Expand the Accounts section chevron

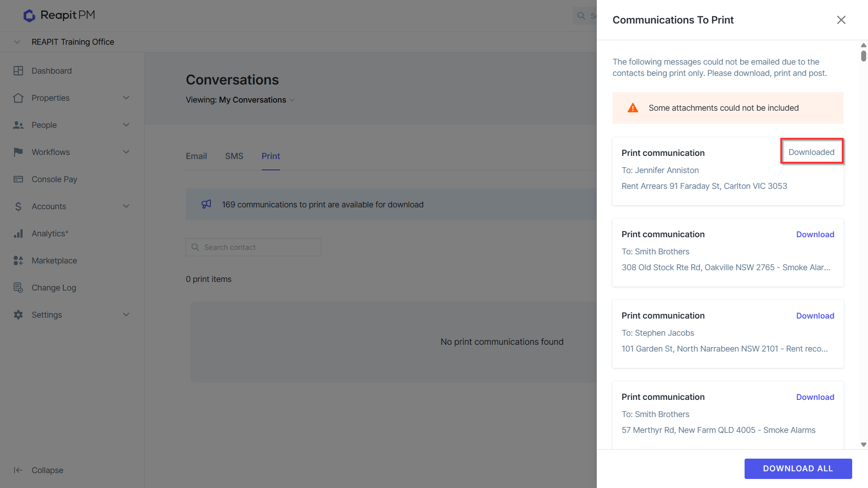(126, 206)
